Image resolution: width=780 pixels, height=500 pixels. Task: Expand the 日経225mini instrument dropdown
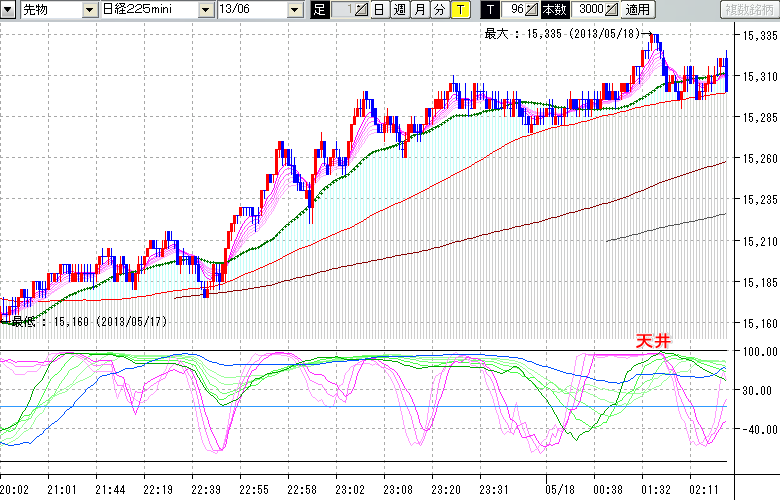pyautogui.click(x=205, y=10)
